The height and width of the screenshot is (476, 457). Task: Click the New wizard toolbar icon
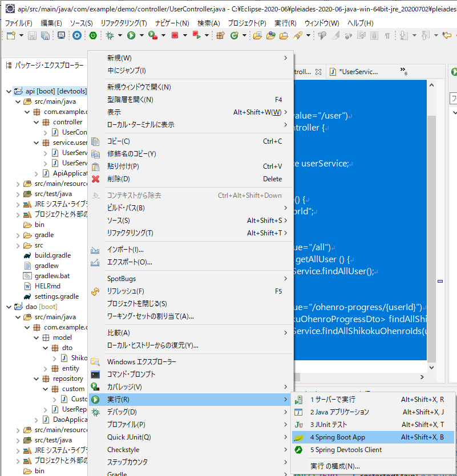[x=11, y=35]
